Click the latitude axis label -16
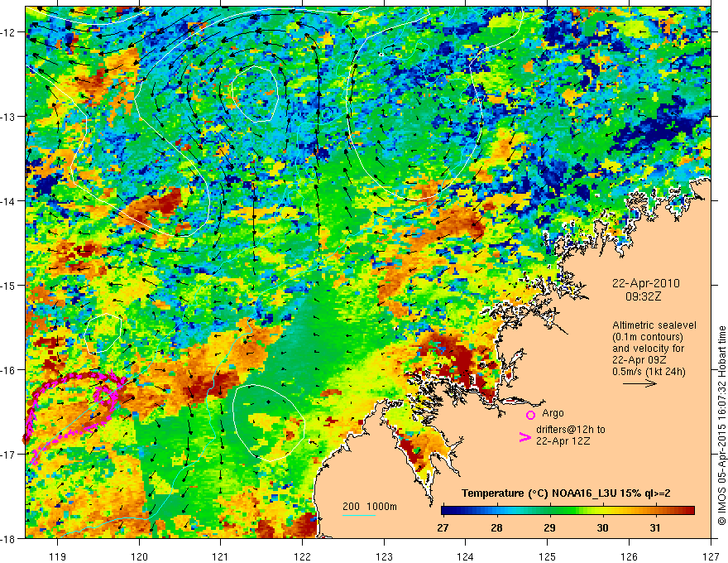The width and height of the screenshot is (728, 563). point(8,370)
